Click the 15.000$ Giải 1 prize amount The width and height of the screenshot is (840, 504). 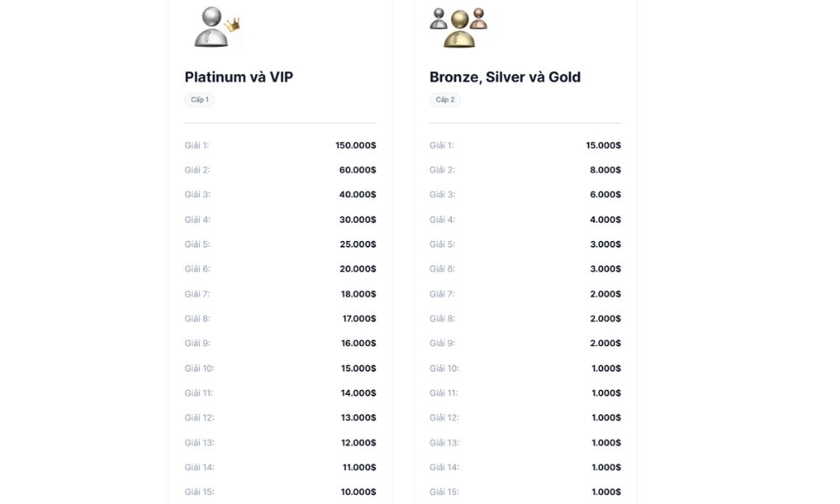603,145
